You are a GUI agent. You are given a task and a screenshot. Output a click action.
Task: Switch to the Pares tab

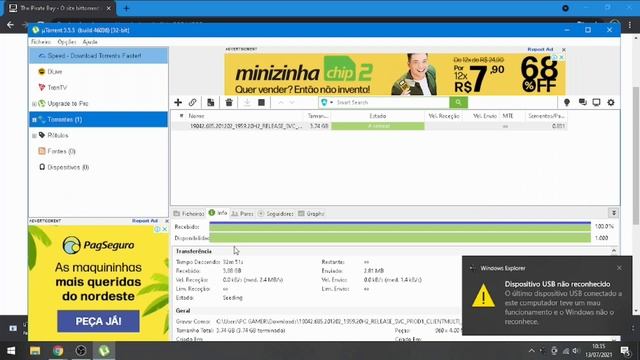242,213
